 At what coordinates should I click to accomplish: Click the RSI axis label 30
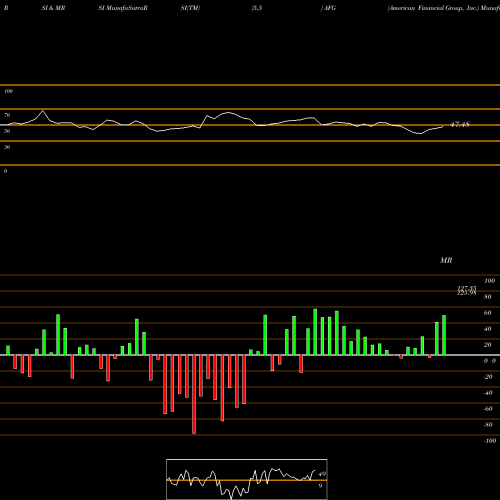[x=7, y=147]
